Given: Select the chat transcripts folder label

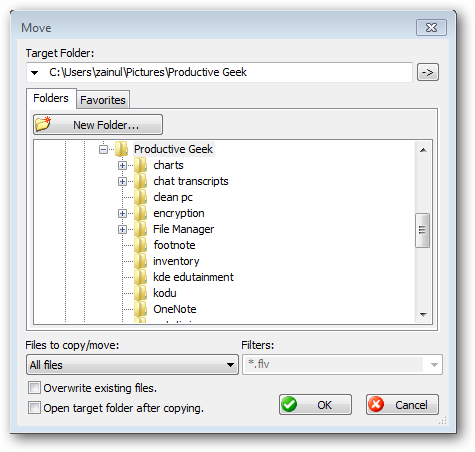Looking at the screenshot, I should pyautogui.click(x=191, y=181).
